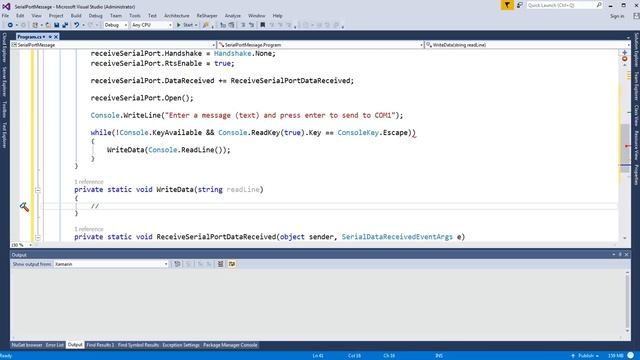Click the notifications flag icon

pyautogui.click(x=507, y=5)
